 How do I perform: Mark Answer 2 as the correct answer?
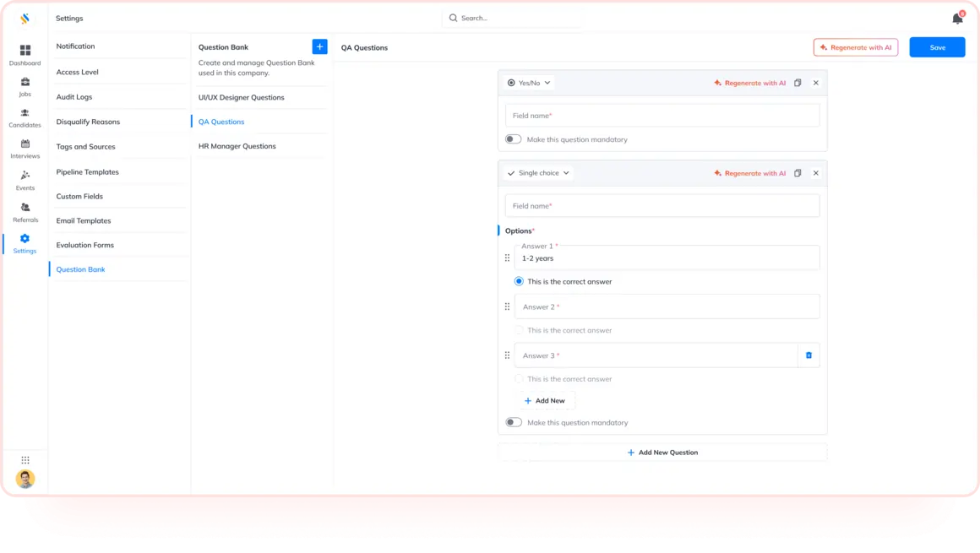(519, 330)
